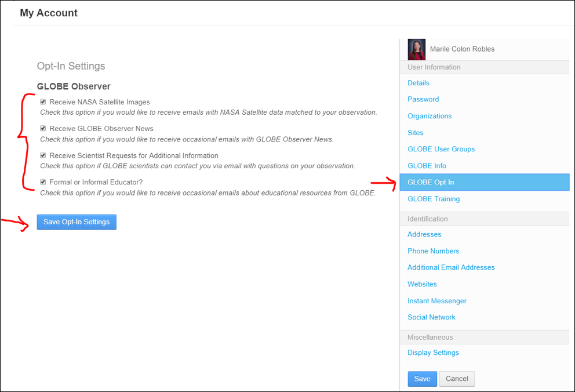Open GLOBE Info section
575x392 pixels.
pyautogui.click(x=427, y=166)
